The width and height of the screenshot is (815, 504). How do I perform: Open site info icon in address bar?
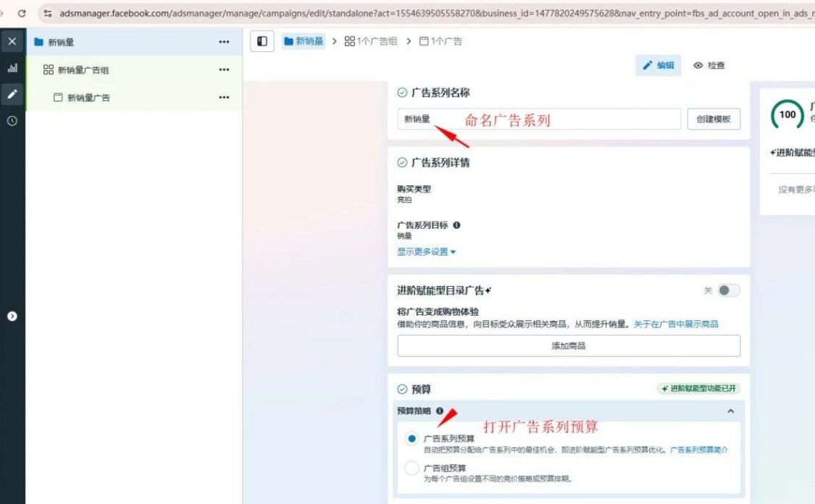[x=47, y=13]
